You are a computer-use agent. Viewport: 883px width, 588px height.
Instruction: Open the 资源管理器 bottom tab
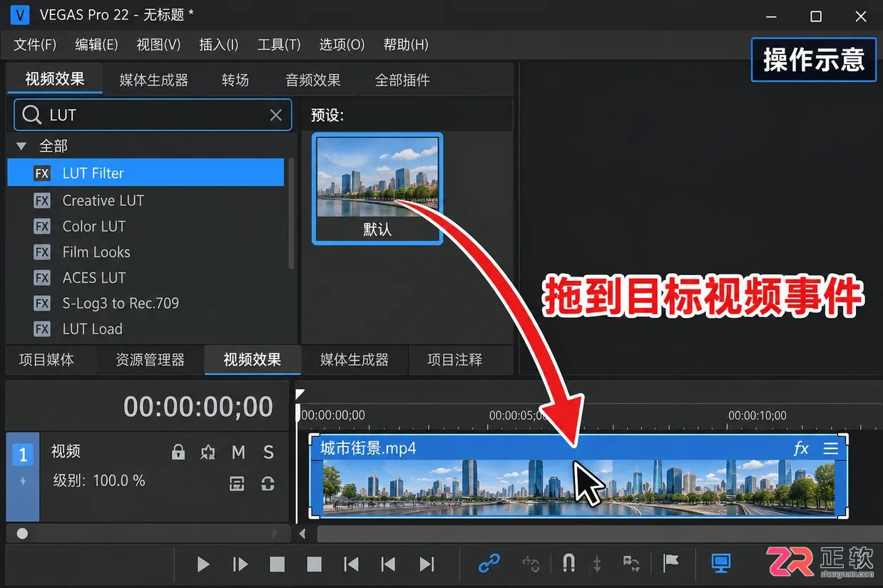pyautogui.click(x=150, y=360)
